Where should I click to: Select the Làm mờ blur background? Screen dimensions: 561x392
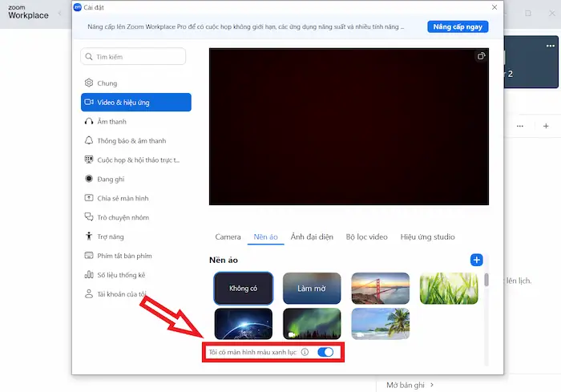(x=312, y=289)
